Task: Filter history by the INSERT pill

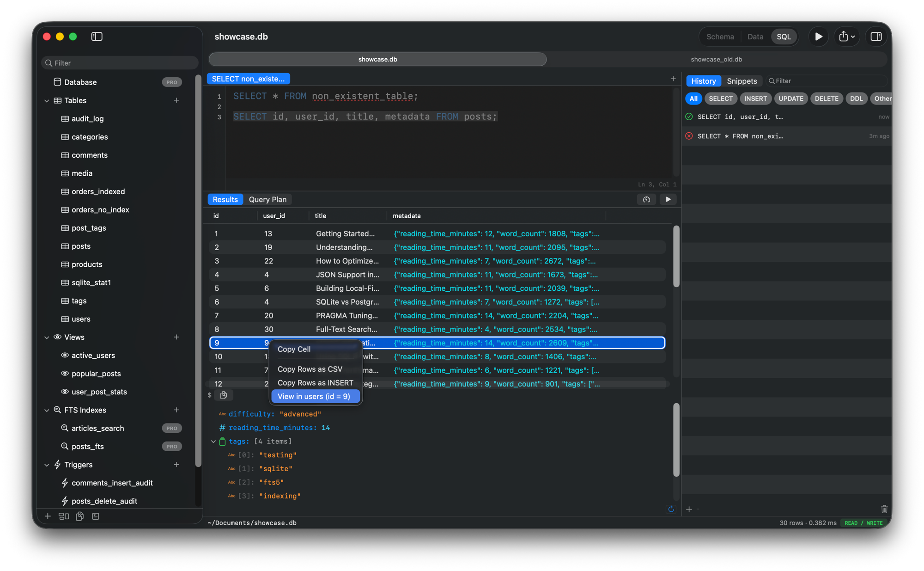Action: click(755, 98)
